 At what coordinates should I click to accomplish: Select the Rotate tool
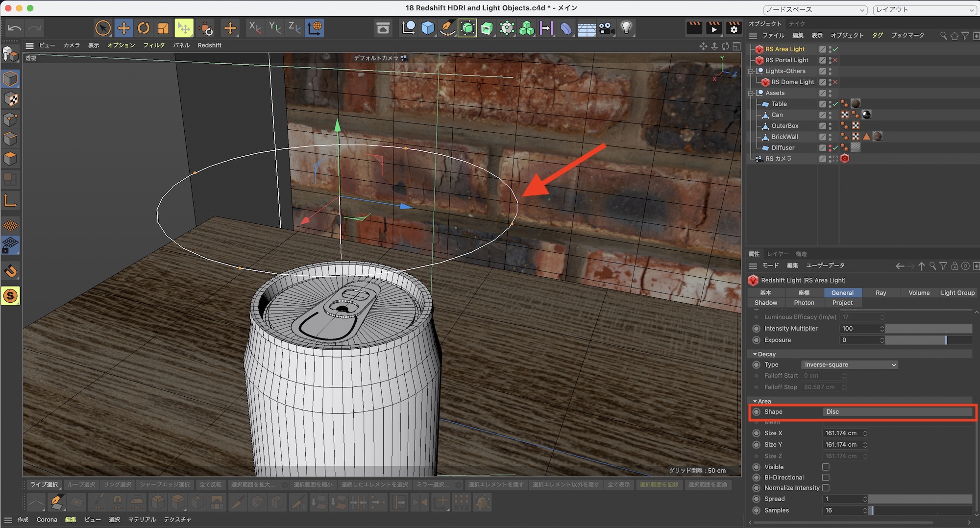pos(143,28)
